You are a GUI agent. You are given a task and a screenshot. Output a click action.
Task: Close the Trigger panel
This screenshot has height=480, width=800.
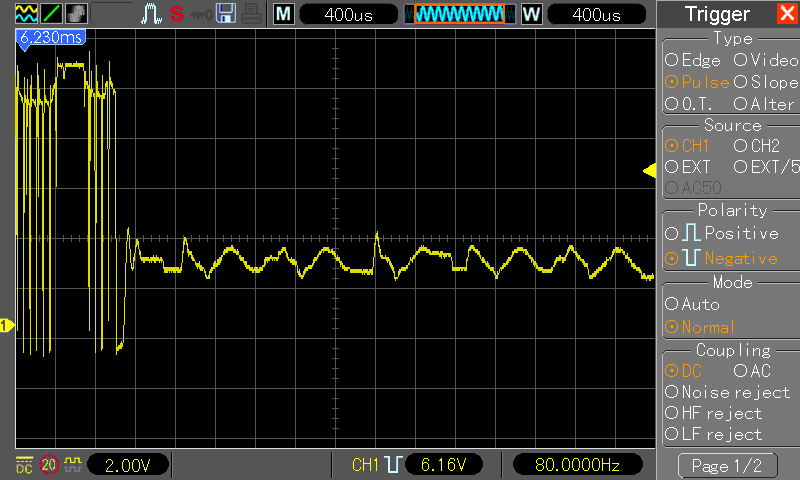tap(787, 13)
